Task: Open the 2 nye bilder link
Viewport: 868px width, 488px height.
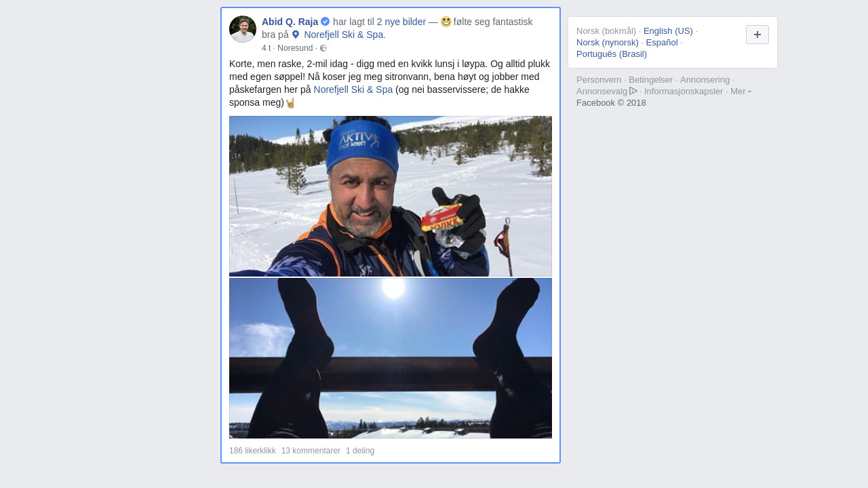Action: click(x=401, y=22)
